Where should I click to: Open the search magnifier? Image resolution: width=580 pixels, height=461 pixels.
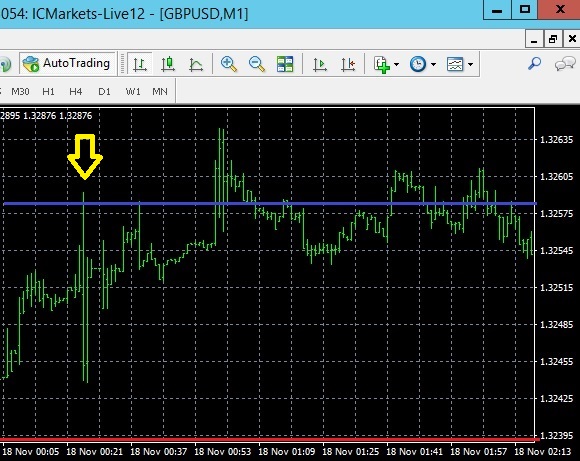pos(534,64)
